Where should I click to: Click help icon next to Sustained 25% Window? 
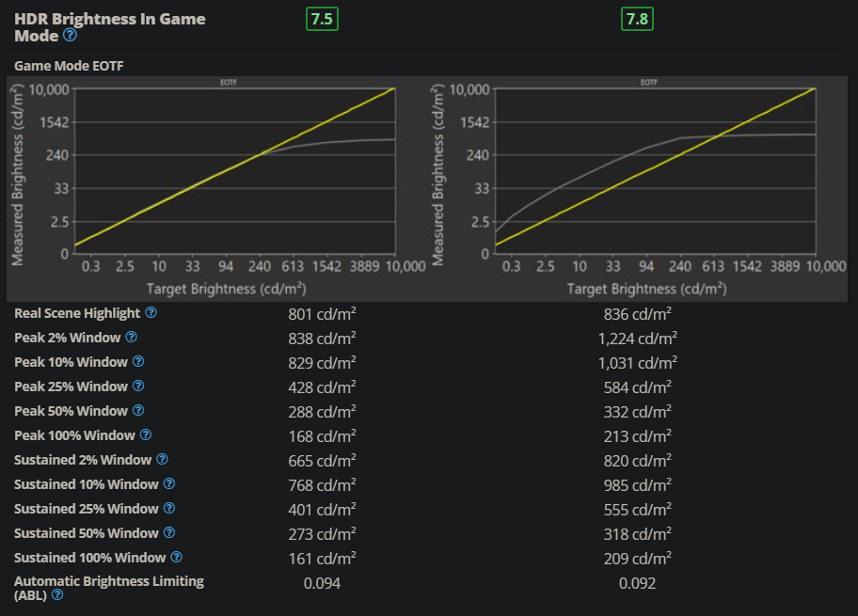coord(169,509)
